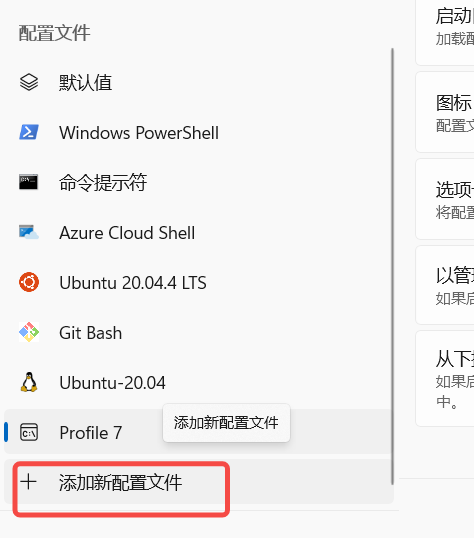
Task: Click the 默认值 layers icon
Action: coord(29,82)
